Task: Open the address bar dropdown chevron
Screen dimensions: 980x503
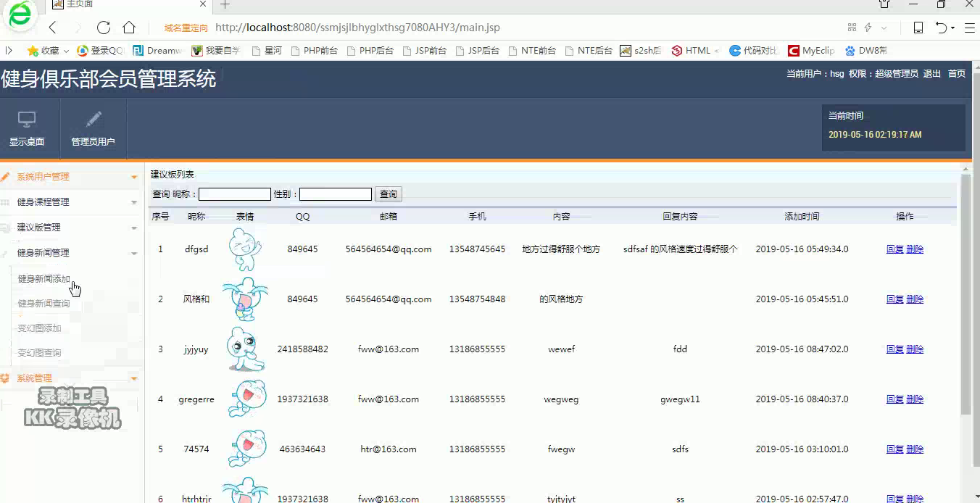Action: pyautogui.click(x=884, y=28)
